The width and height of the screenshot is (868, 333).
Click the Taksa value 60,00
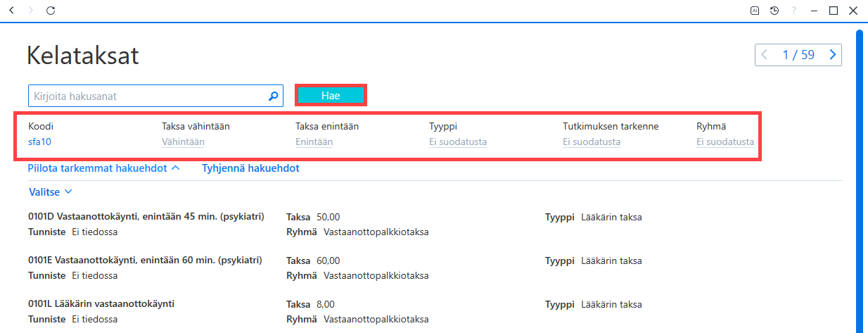click(328, 260)
